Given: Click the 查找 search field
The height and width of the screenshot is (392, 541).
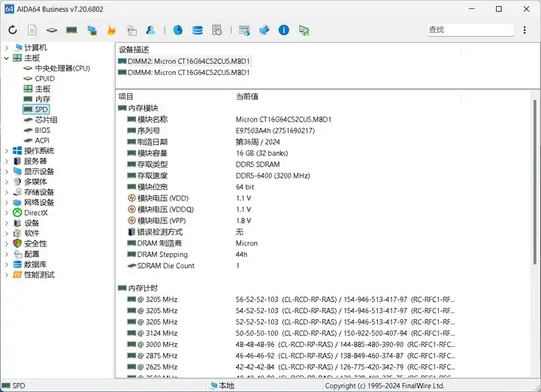Looking at the screenshot, I should tap(470, 30).
